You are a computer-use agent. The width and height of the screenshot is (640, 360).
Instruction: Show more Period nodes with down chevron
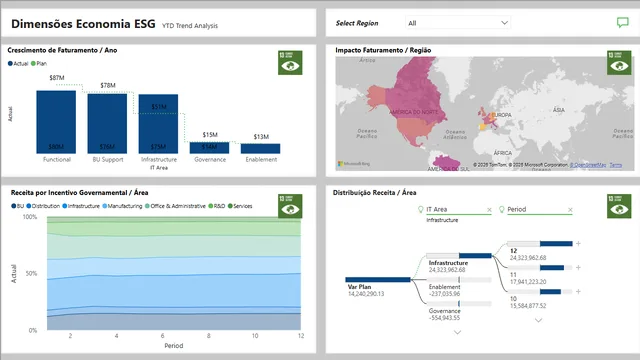point(539,320)
